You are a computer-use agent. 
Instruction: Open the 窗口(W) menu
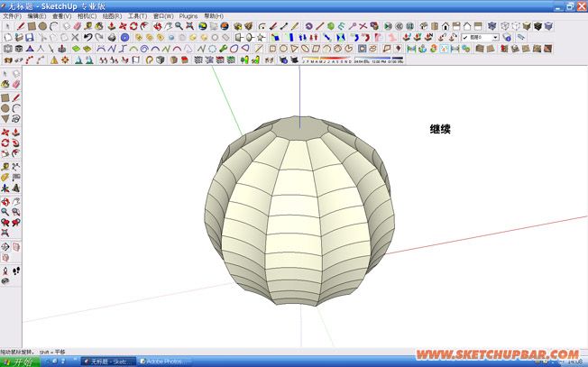tap(163, 16)
